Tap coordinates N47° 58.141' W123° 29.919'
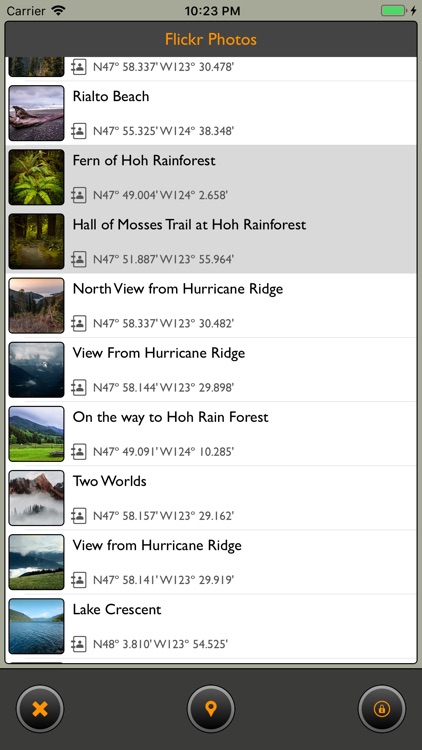The image size is (422, 750). pyautogui.click(x=163, y=580)
